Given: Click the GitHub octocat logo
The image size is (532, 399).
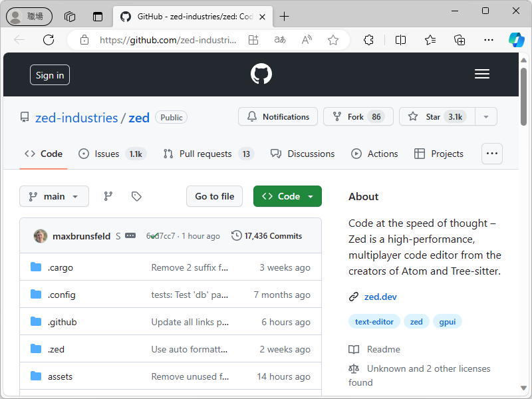Looking at the screenshot, I should pyautogui.click(x=261, y=73).
